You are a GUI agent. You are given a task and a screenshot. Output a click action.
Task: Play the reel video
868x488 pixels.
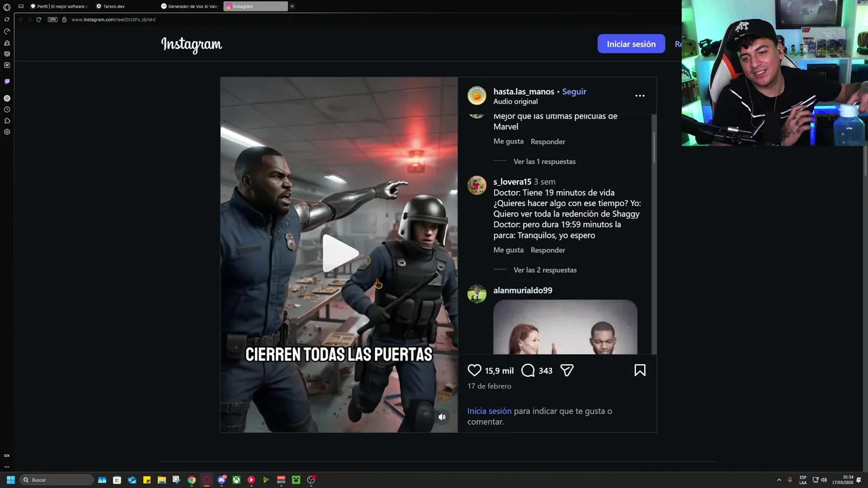pos(340,253)
